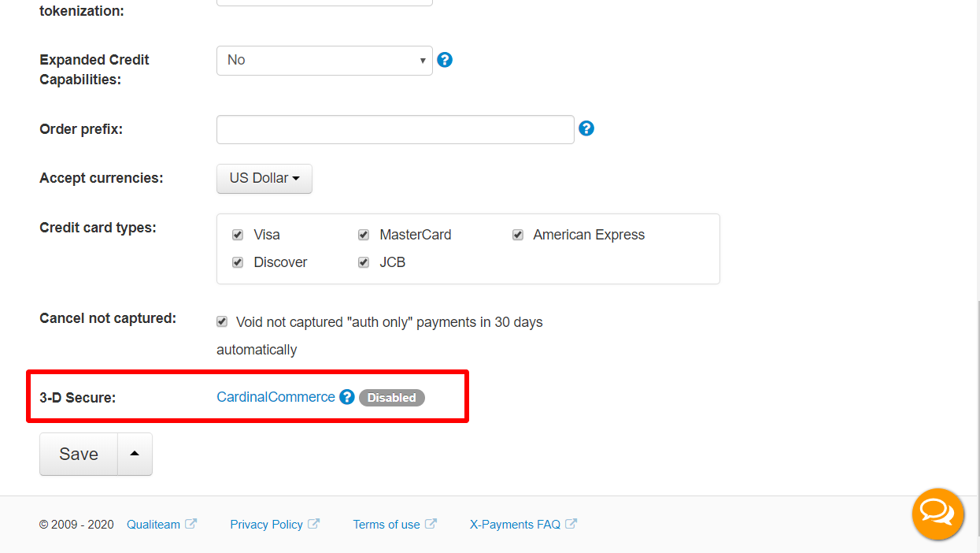980x553 pixels.
Task: Click external-link icon beside Terms of use
Action: pyautogui.click(x=431, y=524)
